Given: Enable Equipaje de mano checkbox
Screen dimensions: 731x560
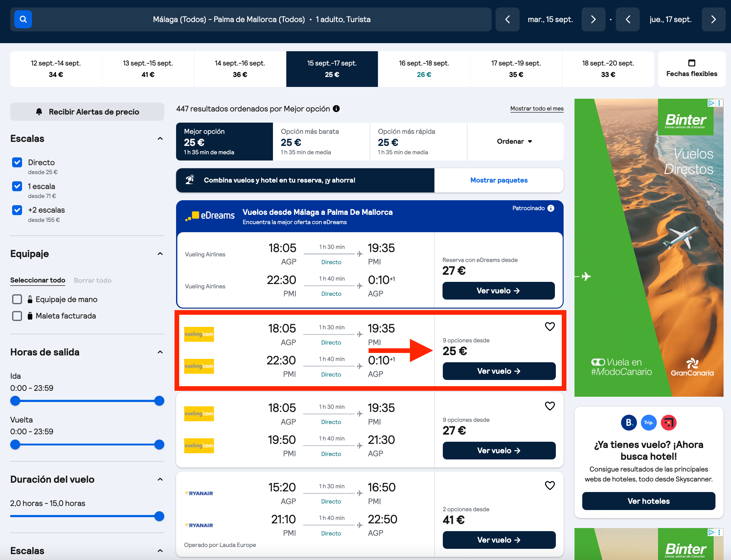Looking at the screenshot, I should (17, 299).
